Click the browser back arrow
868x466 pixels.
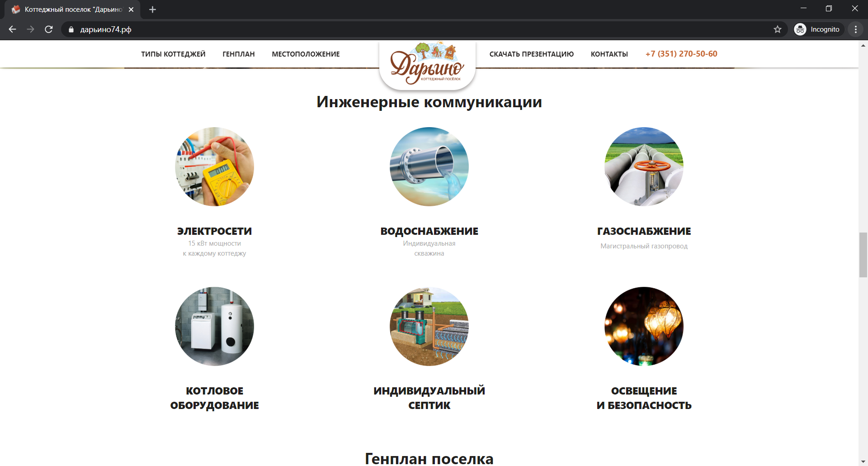coord(12,29)
